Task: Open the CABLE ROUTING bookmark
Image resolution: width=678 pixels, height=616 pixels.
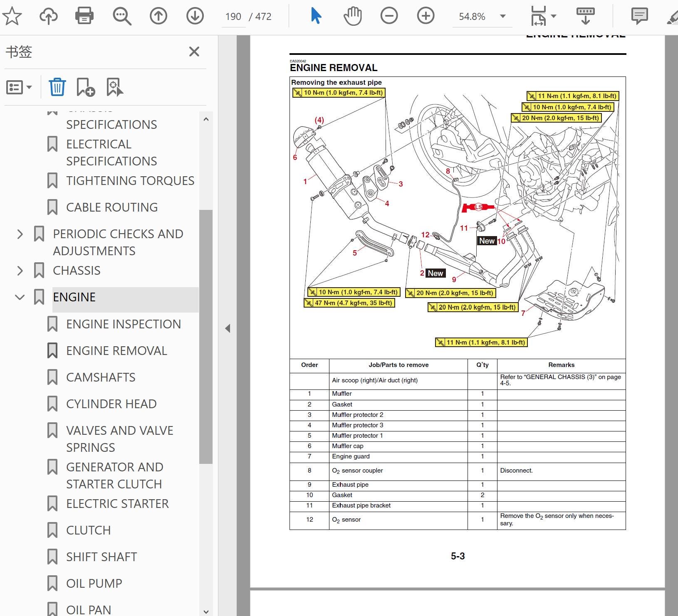Action: 112,207
